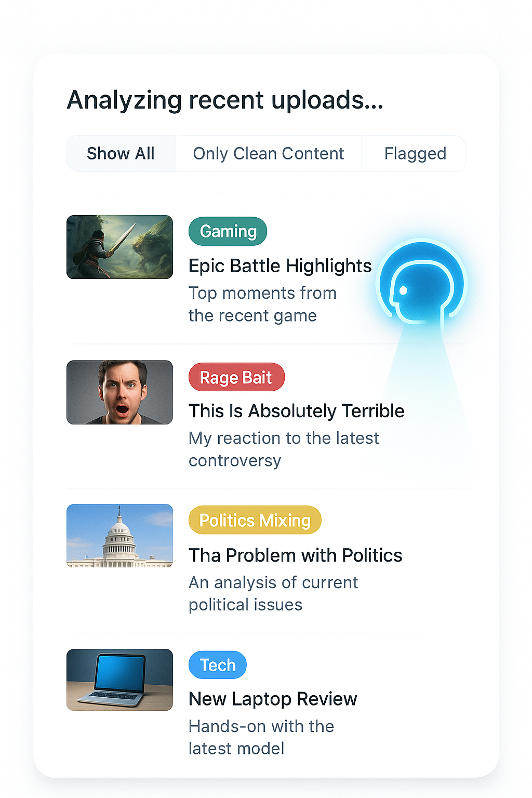Click 'Hands-on with the latest model' text
The image size is (532, 798).
point(261,737)
